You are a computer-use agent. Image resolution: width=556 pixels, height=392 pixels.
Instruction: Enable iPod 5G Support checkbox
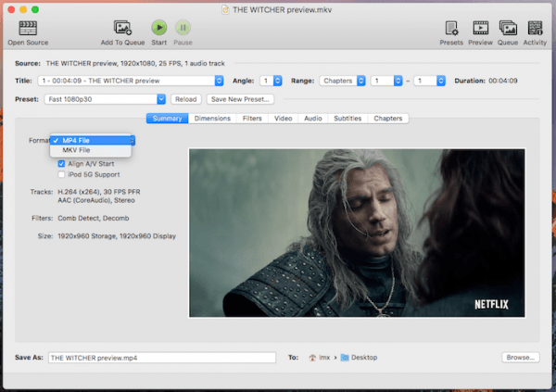[x=62, y=173]
